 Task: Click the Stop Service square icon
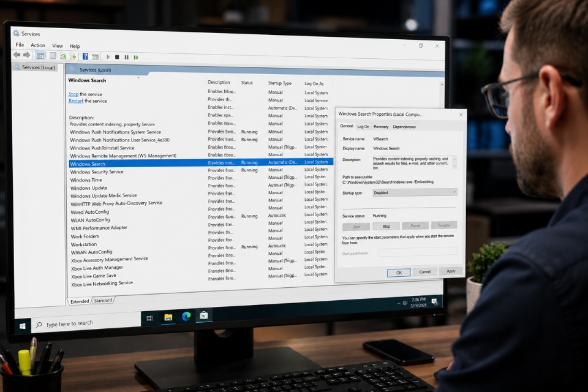click(x=117, y=57)
